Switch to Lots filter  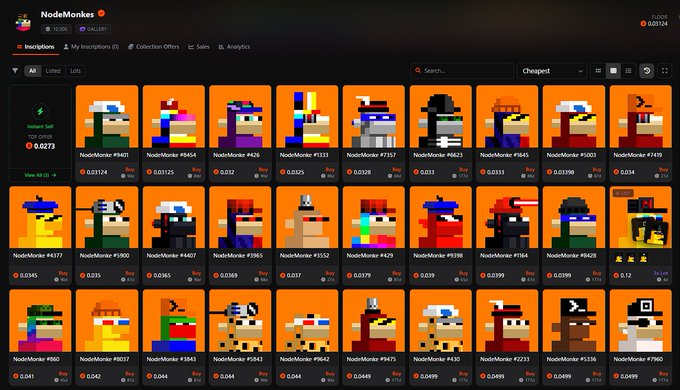click(x=75, y=71)
